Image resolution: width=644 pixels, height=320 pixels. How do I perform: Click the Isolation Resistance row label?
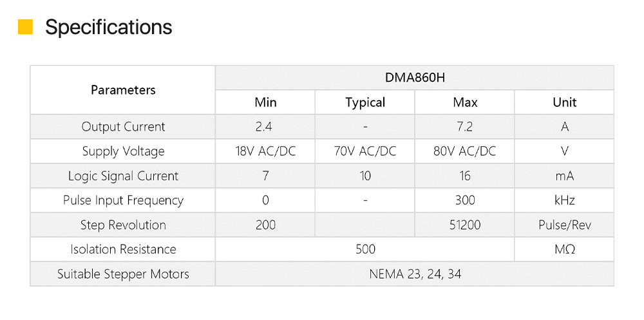tap(123, 249)
